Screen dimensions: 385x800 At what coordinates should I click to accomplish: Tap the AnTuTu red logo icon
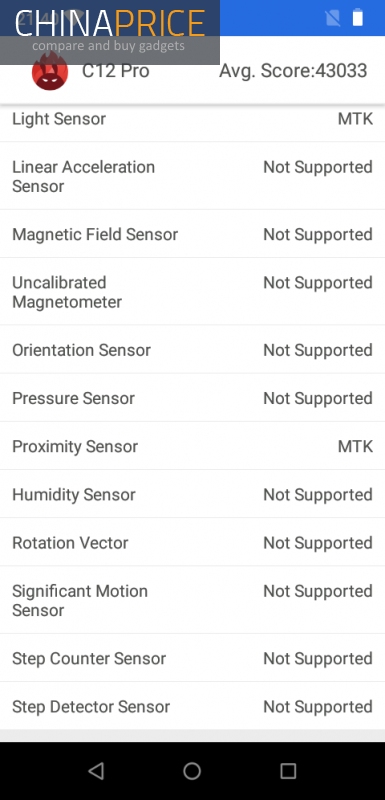click(49, 71)
